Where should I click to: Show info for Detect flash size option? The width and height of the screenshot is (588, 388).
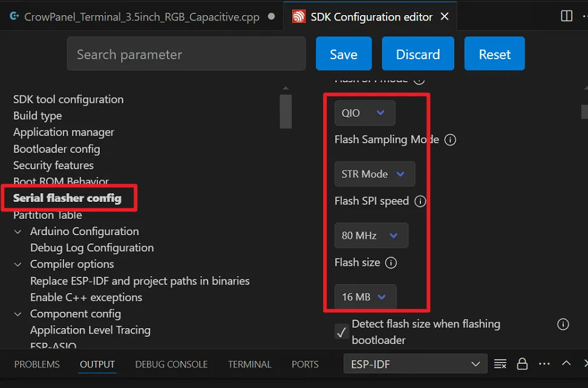click(563, 325)
